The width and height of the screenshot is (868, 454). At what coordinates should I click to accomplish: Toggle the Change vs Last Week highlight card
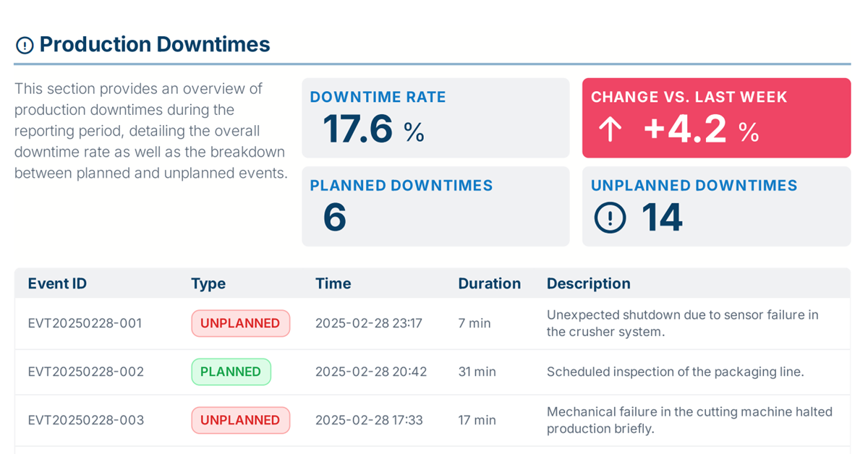point(716,116)
